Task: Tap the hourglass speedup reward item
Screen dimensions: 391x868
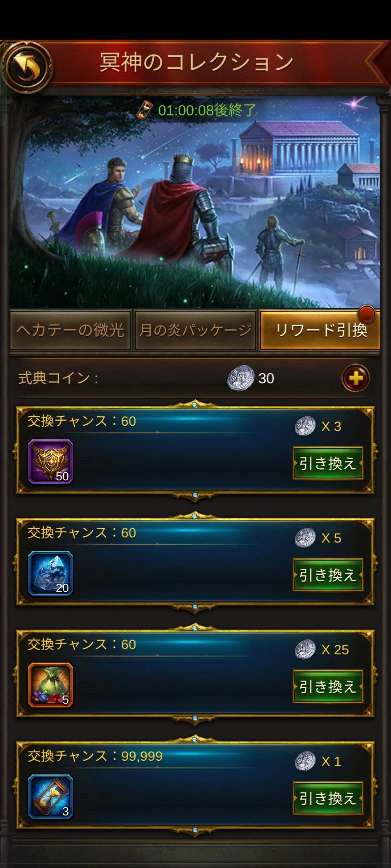Action: [51, 797]
